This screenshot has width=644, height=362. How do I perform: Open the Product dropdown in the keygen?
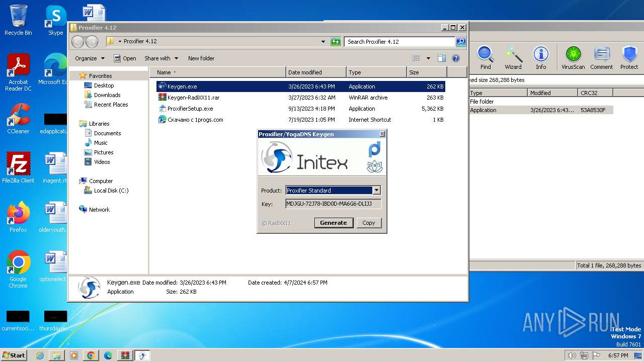(x=376, y=191)
